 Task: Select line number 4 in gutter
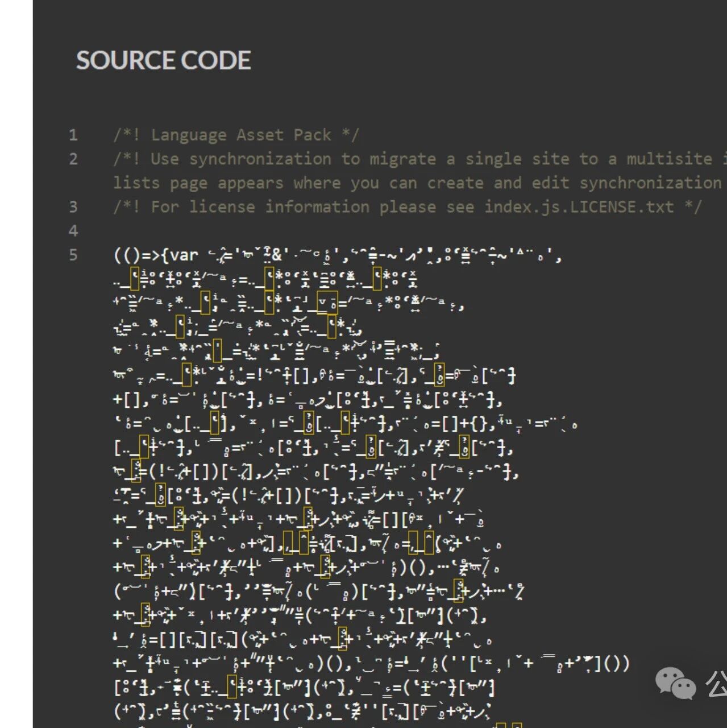[73, 231]
